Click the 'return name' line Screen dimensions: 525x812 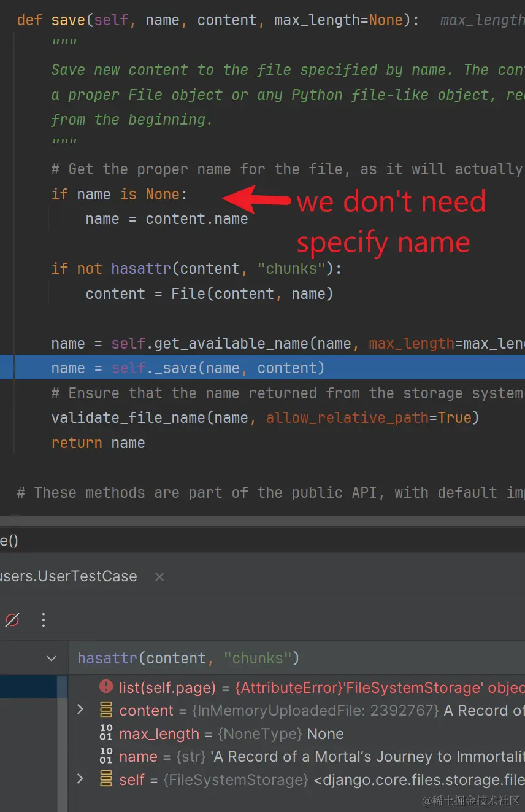click(98, 443)
